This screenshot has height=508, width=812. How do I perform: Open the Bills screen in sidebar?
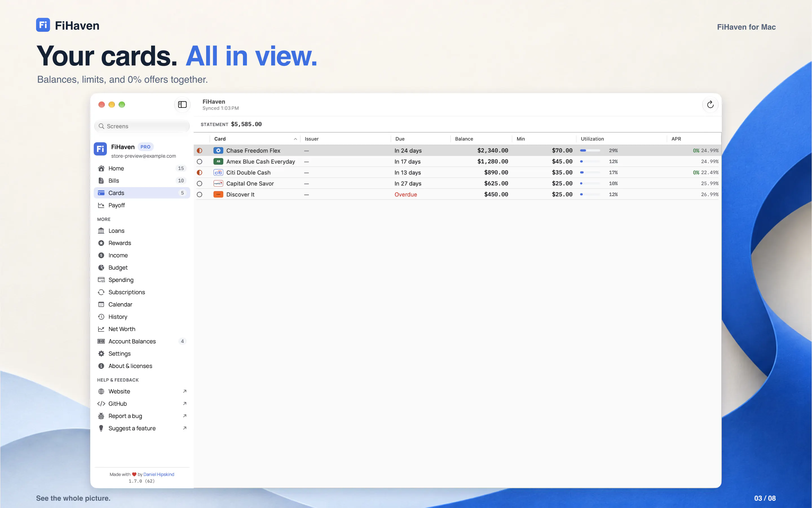142,180
